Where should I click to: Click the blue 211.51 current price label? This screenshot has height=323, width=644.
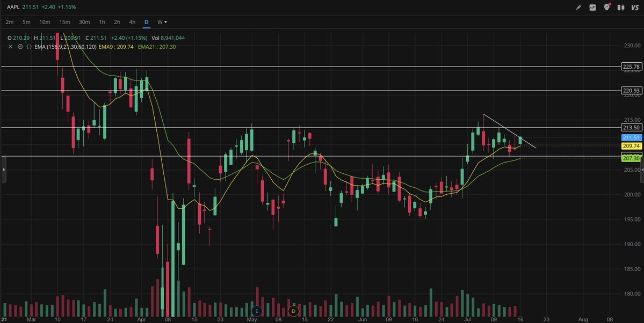pos(631,137)
